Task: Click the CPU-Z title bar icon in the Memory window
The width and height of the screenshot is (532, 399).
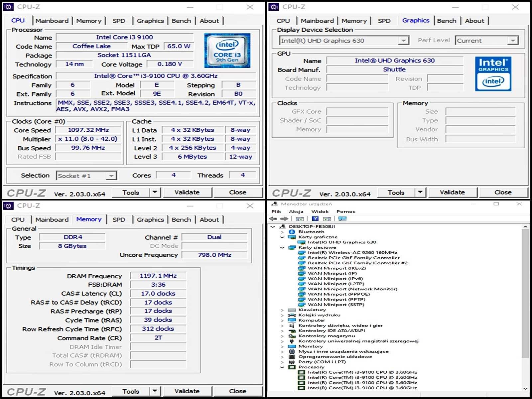Action: pos(9,205)
